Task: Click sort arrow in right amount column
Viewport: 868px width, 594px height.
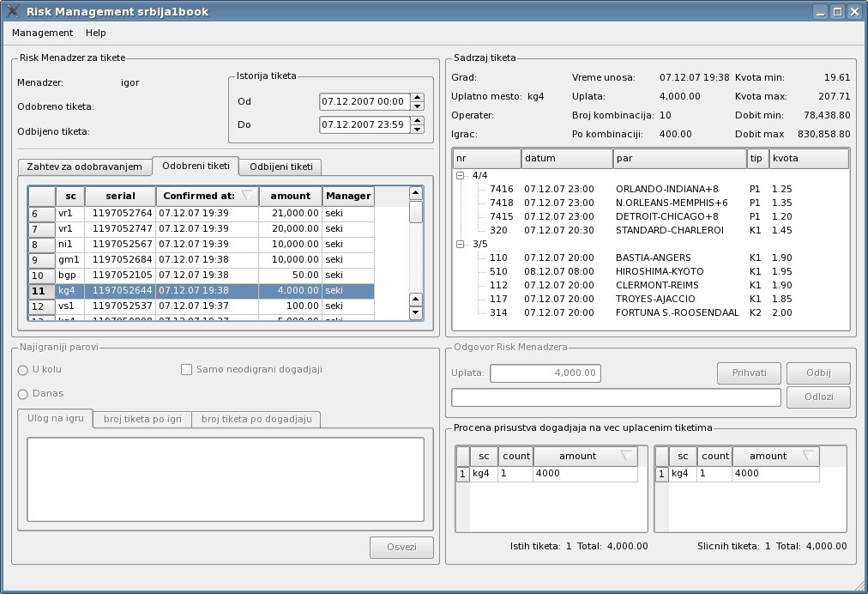Action: (x=807, y=456)
